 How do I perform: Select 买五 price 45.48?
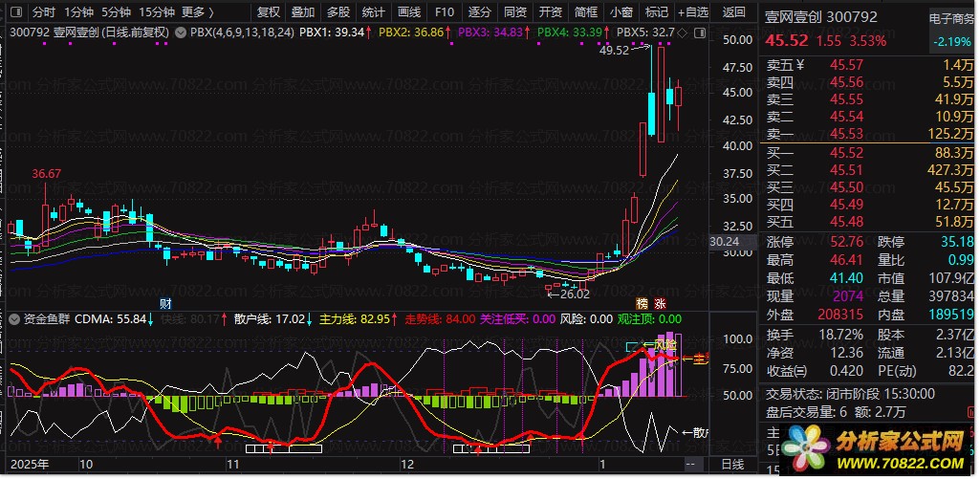[x=846, y=222]
